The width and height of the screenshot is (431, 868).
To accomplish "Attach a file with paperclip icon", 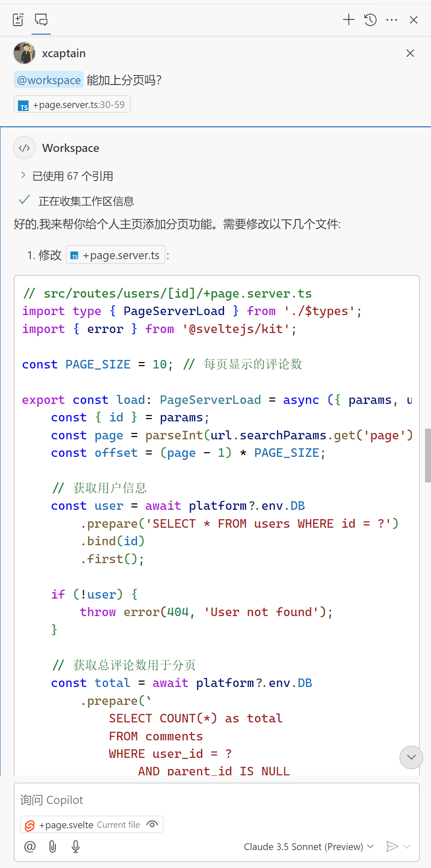I will 52,846.
